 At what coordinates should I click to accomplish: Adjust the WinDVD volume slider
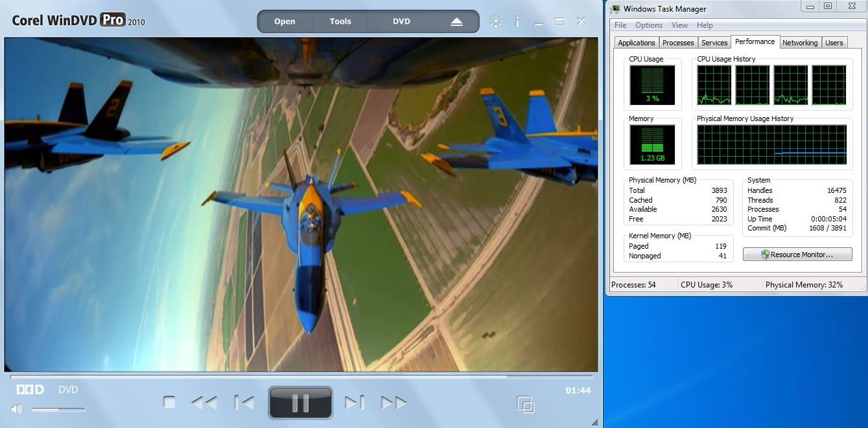[58, 409]
